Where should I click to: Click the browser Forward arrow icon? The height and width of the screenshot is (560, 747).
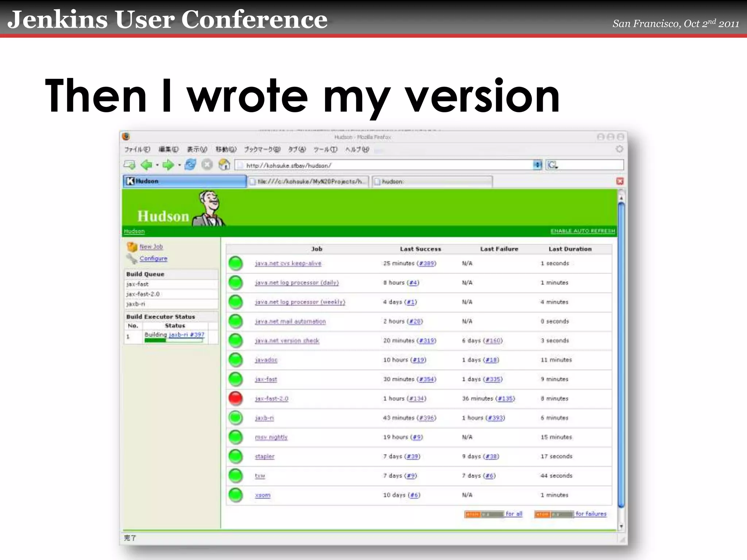coord(168,165)
